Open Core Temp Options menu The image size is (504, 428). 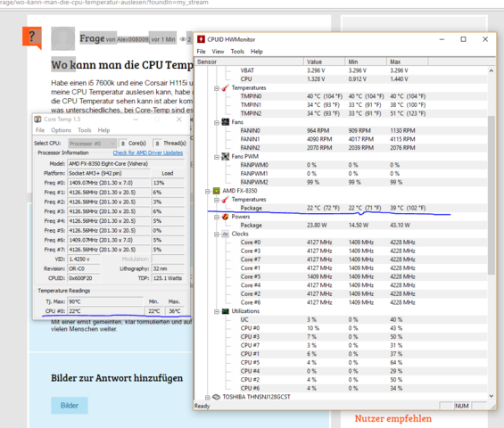click(x=61, y=130)
